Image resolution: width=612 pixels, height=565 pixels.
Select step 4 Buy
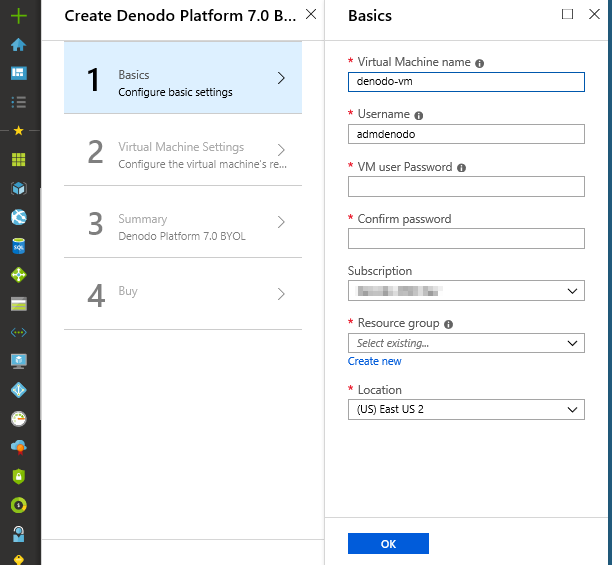tap(183, 293)
